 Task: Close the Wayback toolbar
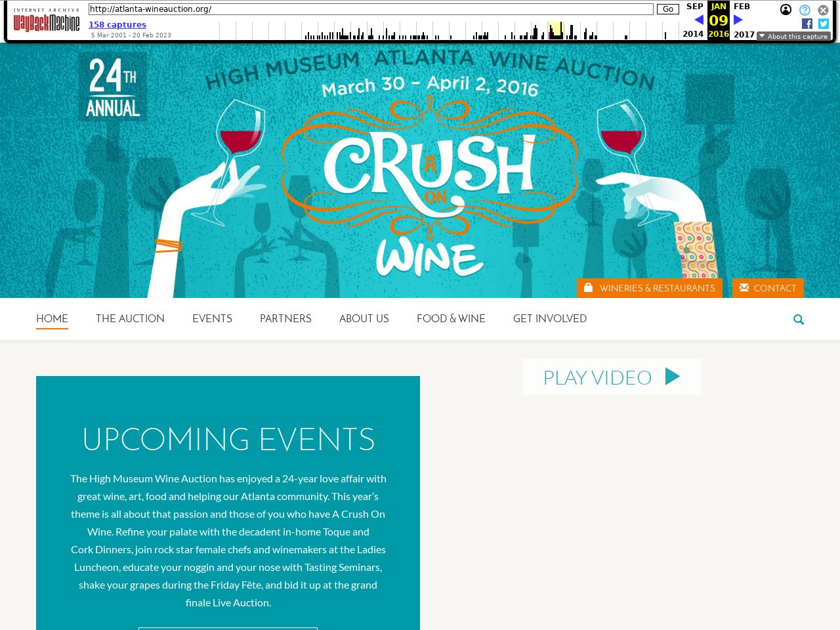click(823, 10)
